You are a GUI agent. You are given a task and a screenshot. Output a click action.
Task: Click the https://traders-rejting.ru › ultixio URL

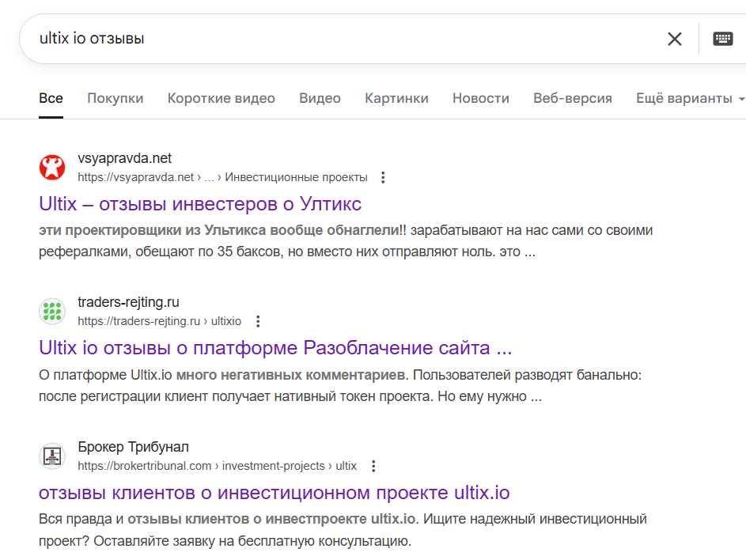tap(159, 322)
